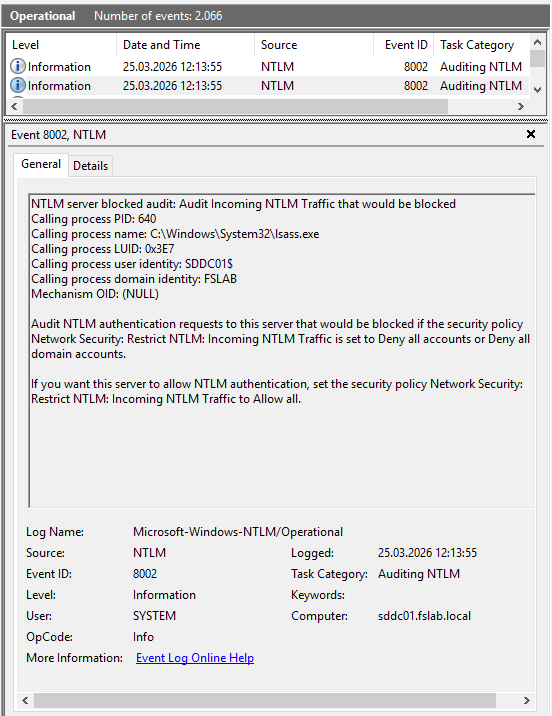The image size is (552, 716).
Task: Click the 'Number of events: 2.066' text
Action: (158, 16)
